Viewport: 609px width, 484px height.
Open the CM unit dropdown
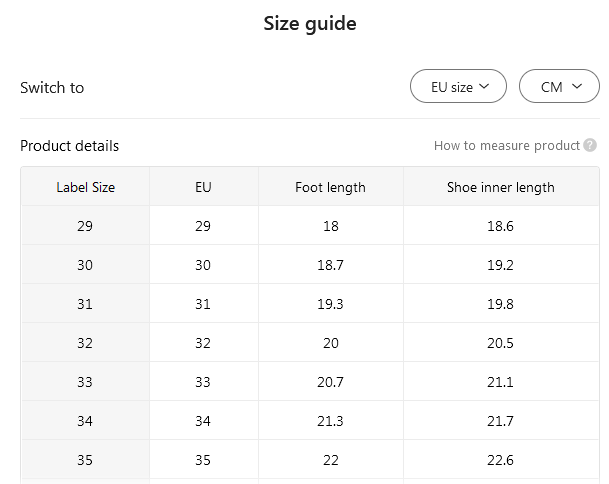[558, 87]
